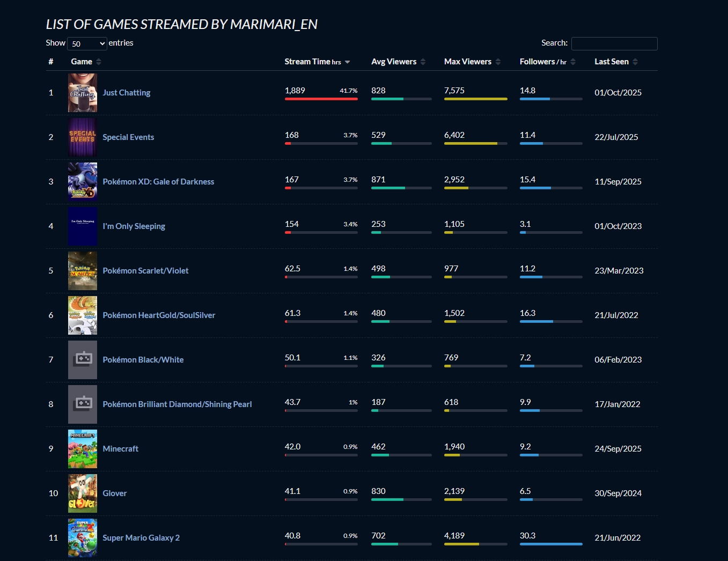Click the 06/Feb/2023 last seen date
This screenshot has height=561, width=728.
[618, 360]
